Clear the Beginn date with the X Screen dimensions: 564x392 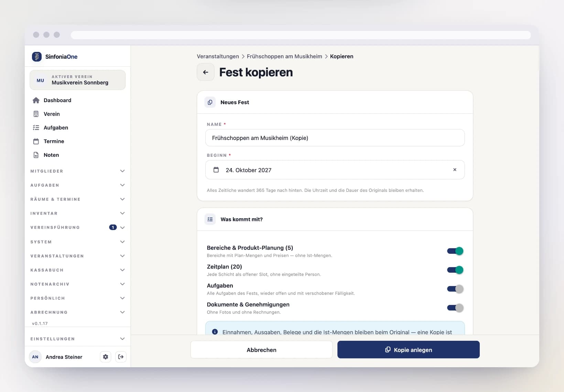[x=455, y=170]
